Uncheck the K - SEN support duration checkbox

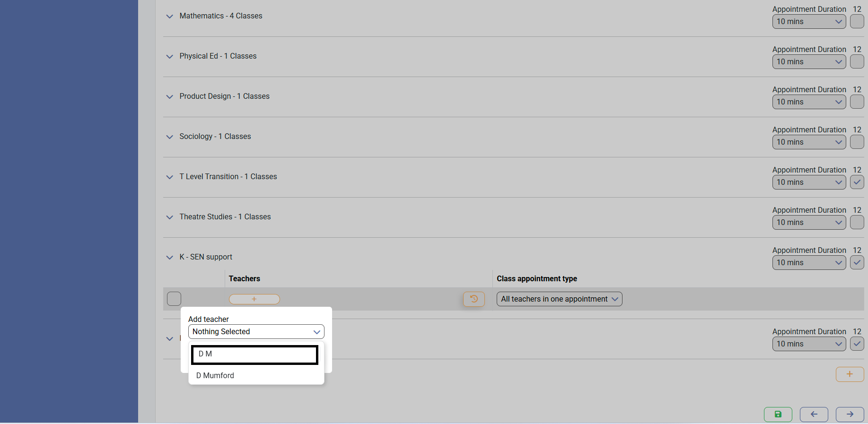point(857,262)
